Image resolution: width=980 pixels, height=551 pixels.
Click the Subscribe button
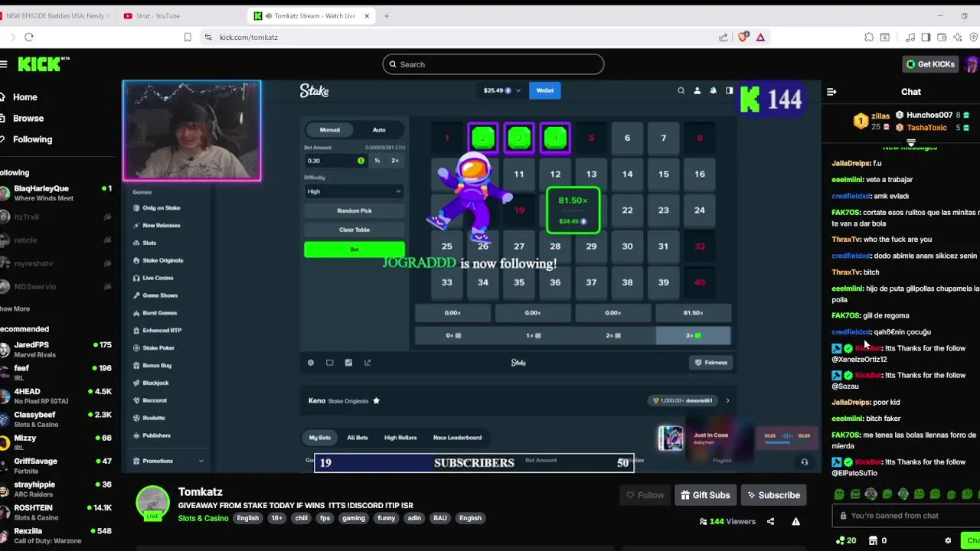774,495
